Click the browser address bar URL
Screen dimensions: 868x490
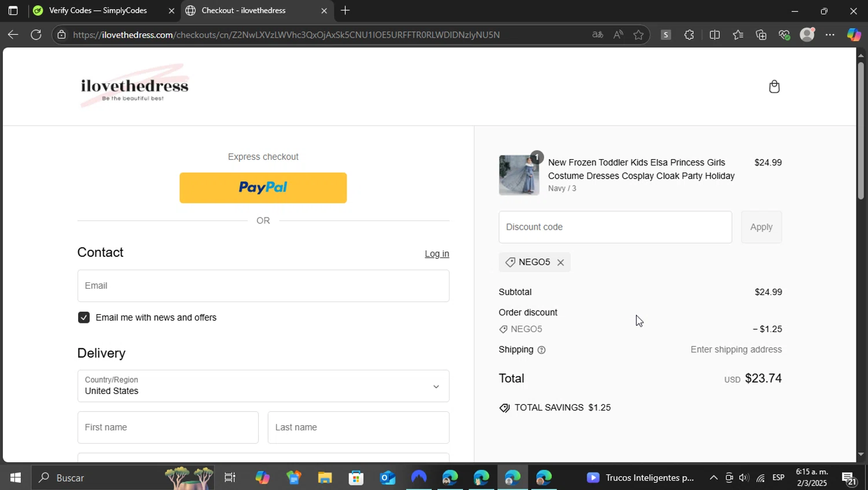[x=286, y=35]
